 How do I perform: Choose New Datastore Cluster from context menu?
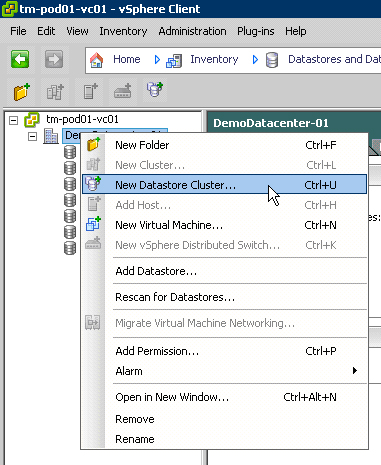pos(224,184)
